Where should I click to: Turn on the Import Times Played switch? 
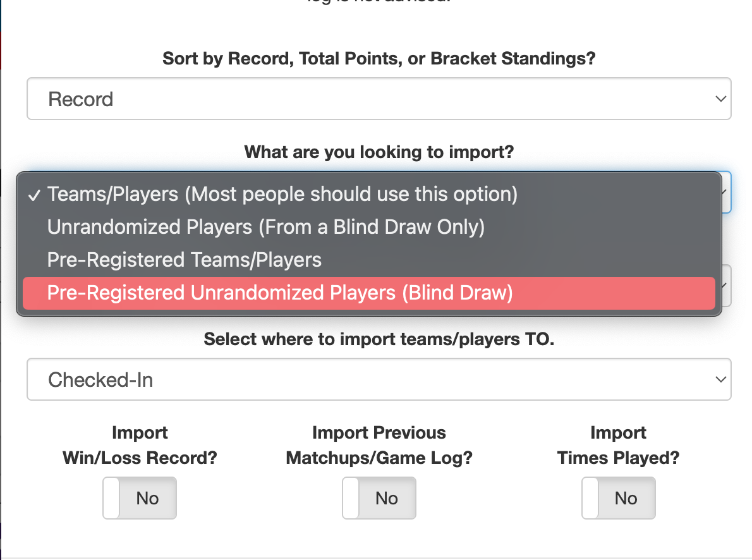[x=618, y=498]
